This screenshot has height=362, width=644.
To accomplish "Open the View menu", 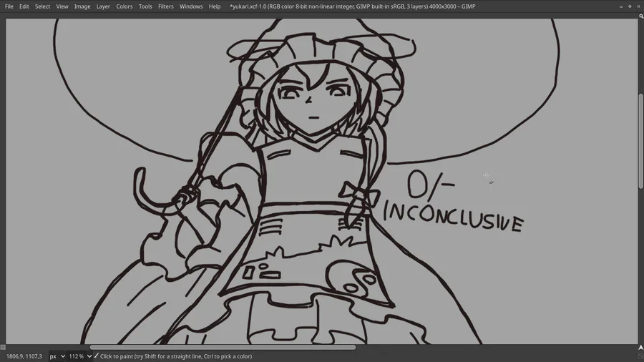I will [62, 6].
